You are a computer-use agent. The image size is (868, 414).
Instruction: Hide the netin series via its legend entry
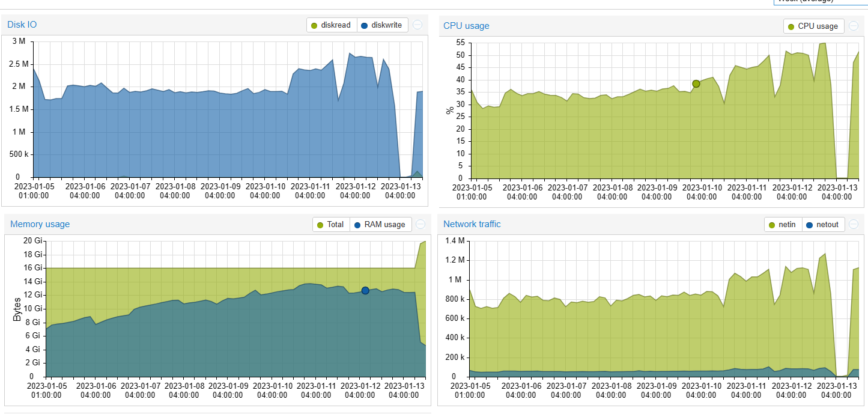pos(782,224)
